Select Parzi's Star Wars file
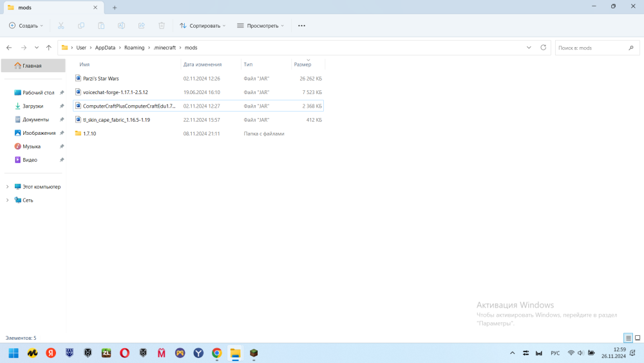This screenshot has width=644, height=363. [x=198, y=79]
